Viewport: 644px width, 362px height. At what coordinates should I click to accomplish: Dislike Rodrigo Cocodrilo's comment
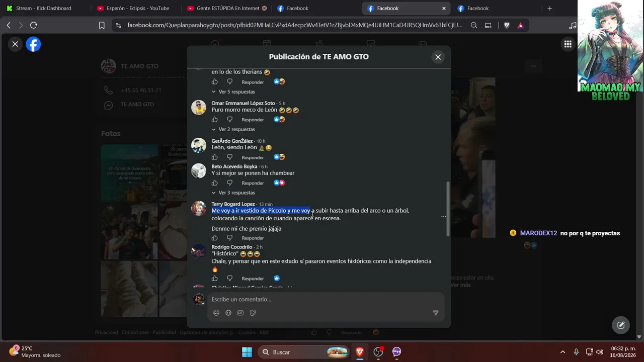[x=229, y=279]
